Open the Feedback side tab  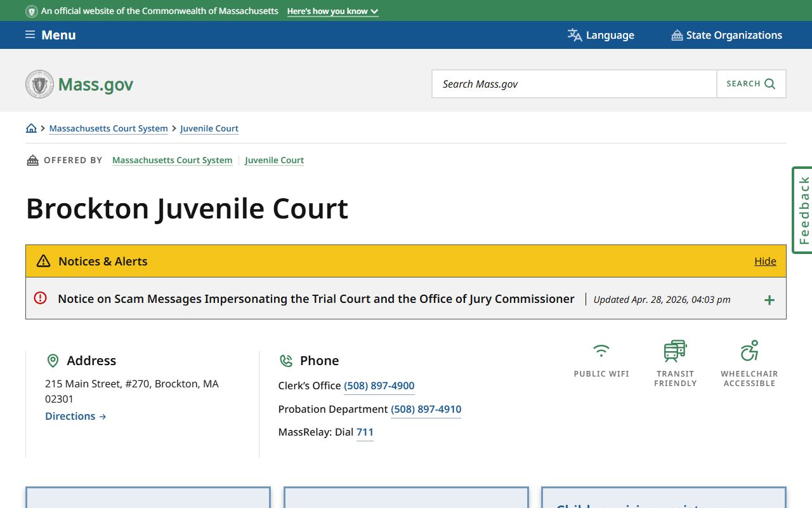point(802,210)
